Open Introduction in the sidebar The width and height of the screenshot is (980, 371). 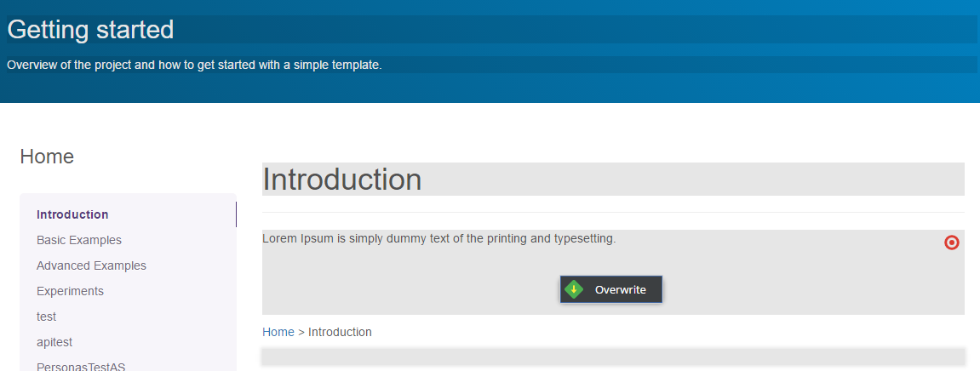pyautogui.click(x=72, y=214)
